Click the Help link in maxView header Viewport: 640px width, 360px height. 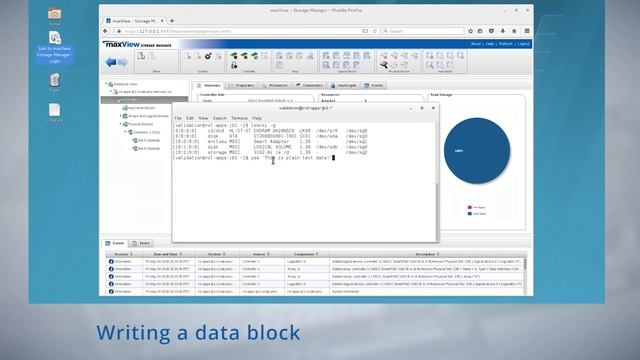tap(490, 44)
